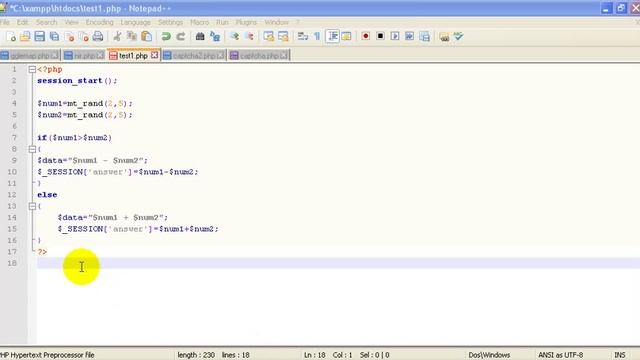The image size is (640, 360).
Task: Click the Zoom In toolbar icon
Action: point(234,37)
